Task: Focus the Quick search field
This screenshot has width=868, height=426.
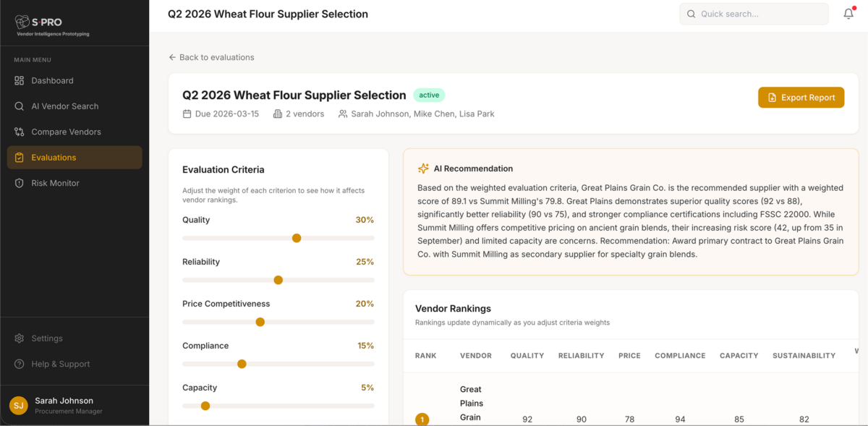Action: pyautogui.click(x=761, y=14)
